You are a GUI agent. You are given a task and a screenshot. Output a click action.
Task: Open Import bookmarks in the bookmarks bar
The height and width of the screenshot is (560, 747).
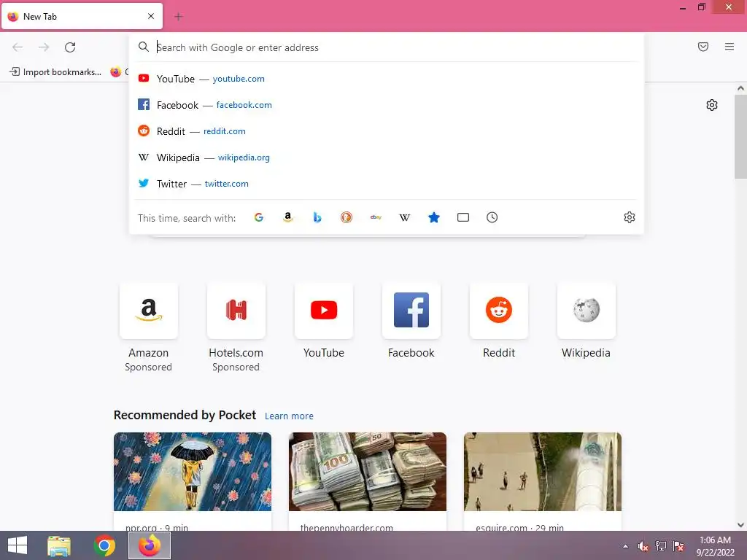click(x=55, y=72)
